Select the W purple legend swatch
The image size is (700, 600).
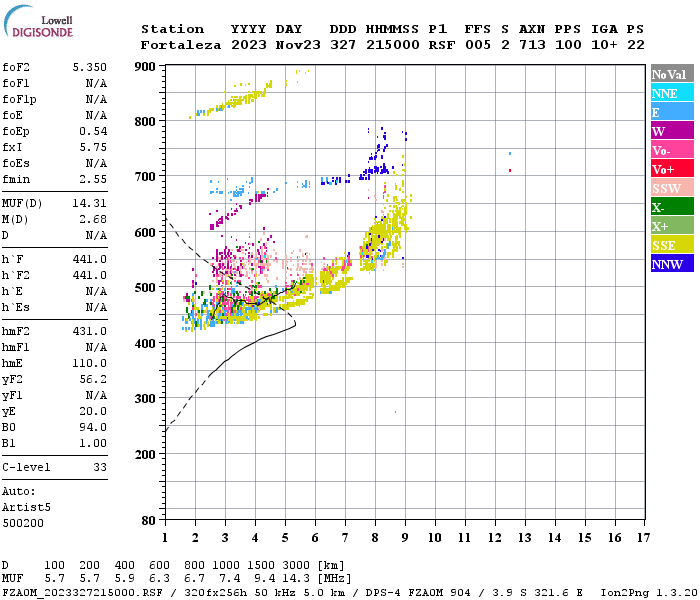pyautogui.click(x=672, y=131)
